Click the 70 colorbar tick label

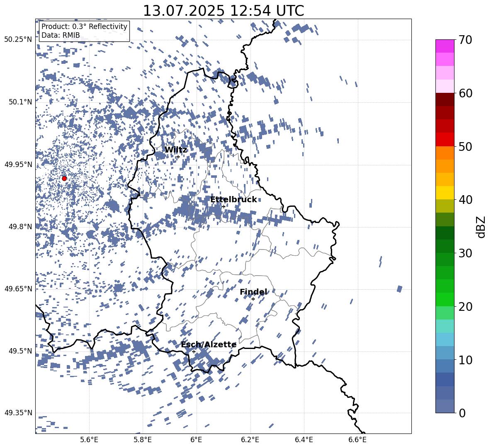(x=465, y=40)
